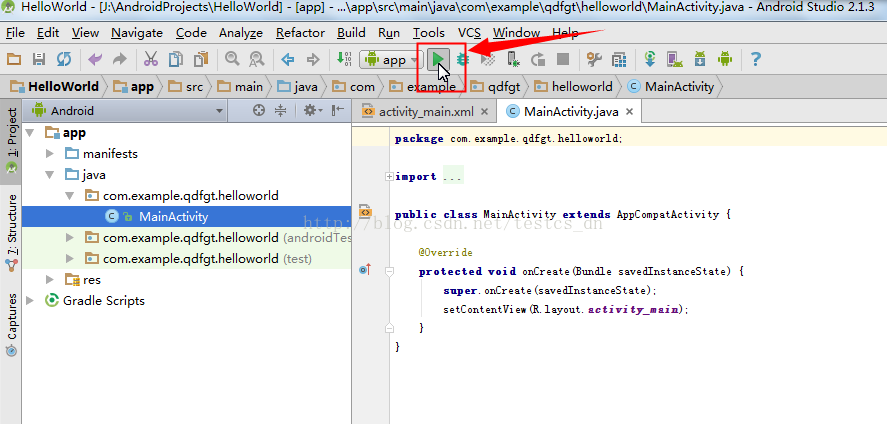Click the Help question mark icon
The image size is (887, 424).
click(755, 59)
